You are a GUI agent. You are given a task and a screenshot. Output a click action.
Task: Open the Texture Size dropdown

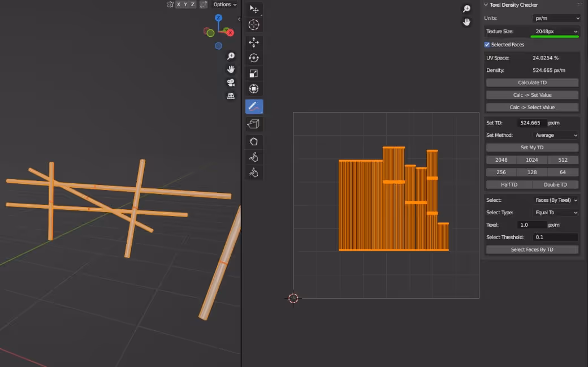pyautogui.click(x=556, y=31)
